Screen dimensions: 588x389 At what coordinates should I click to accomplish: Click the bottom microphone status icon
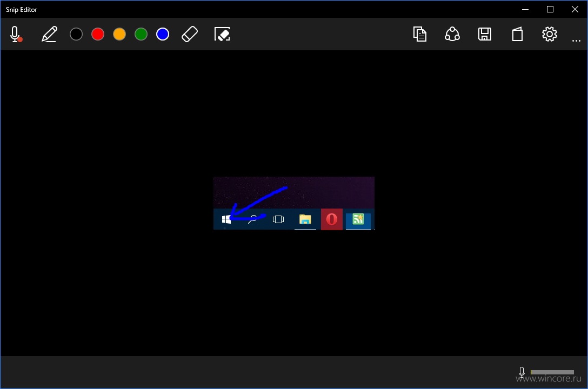click(x=522, y=372)
